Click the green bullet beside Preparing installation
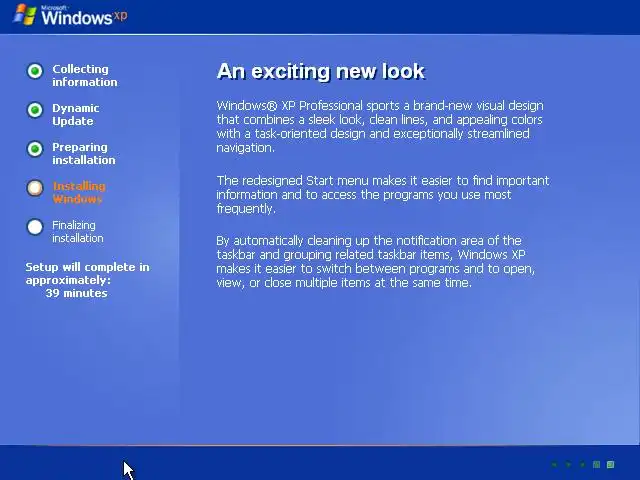The image size is (640, 480). 35,149
